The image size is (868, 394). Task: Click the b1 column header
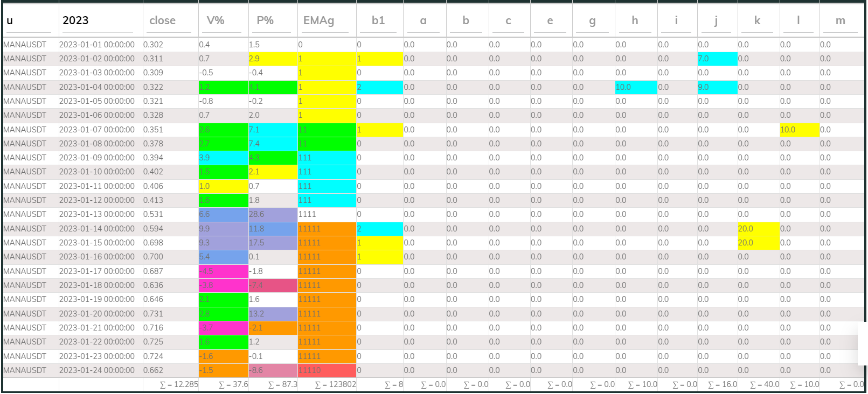[378, 20]
